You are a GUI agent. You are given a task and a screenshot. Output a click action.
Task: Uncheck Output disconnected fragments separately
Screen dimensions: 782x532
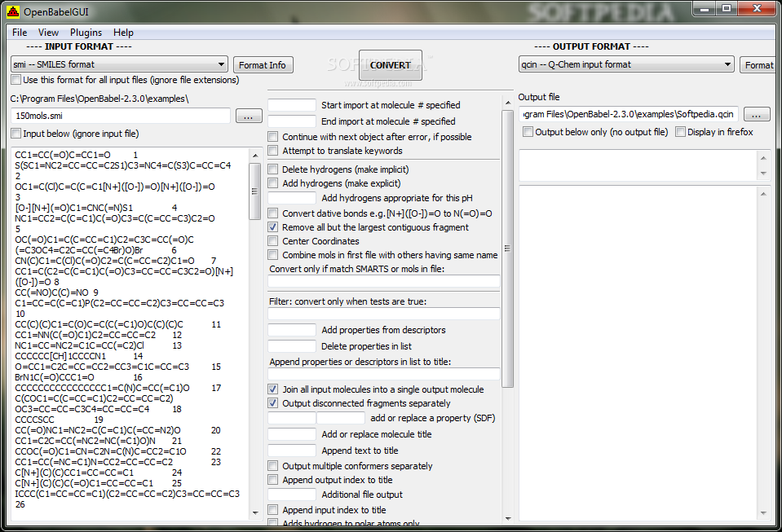pos(273,403)
